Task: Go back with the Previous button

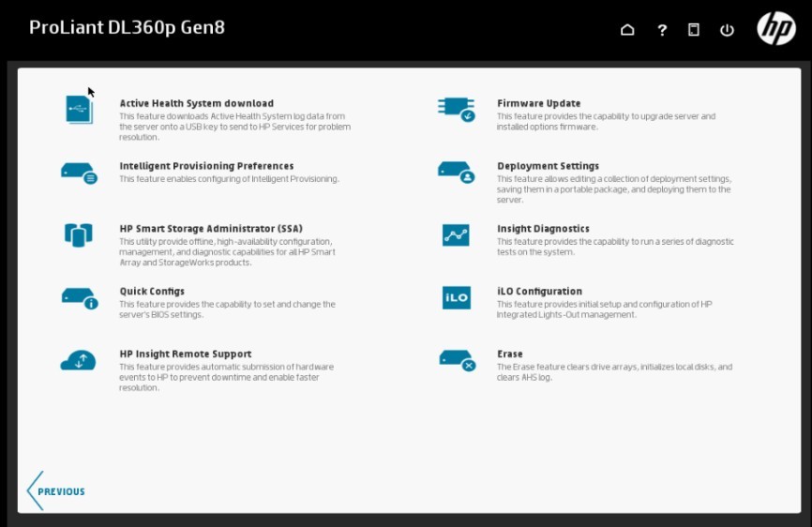Action: coord(56,491)
